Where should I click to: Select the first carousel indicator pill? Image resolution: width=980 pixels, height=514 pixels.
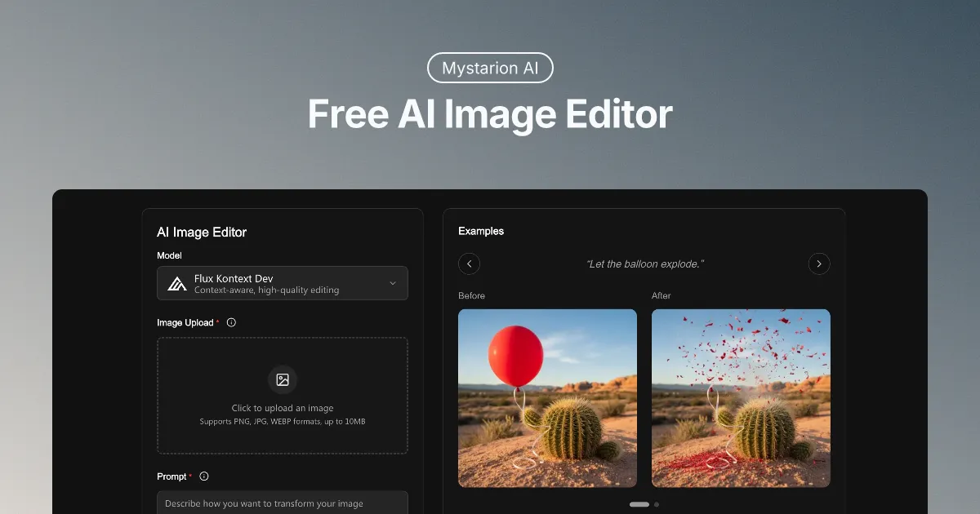(x=639, y=504)
